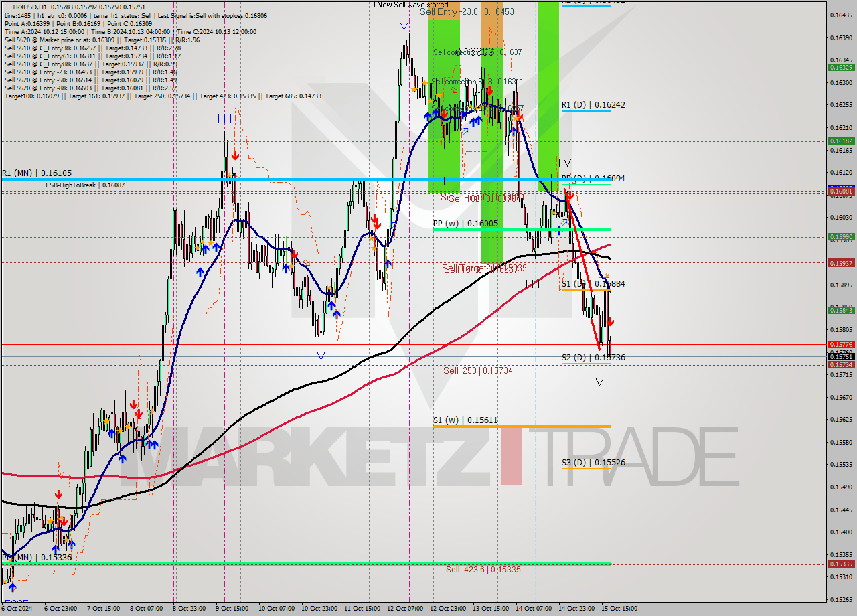Click the 'Sell Entry -23.6 | 0.16453' label
Image resolution: width=857 pixels, height=616 pixels.
[x=467, y=11]
